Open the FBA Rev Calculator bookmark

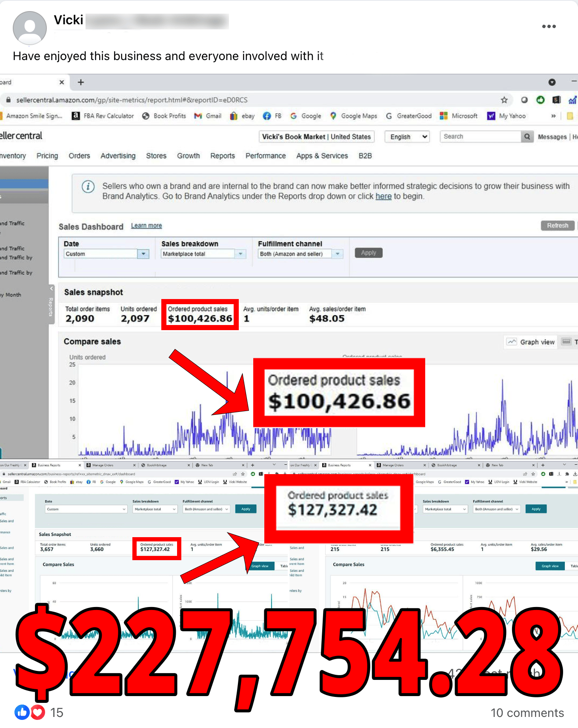pos(103,116)
